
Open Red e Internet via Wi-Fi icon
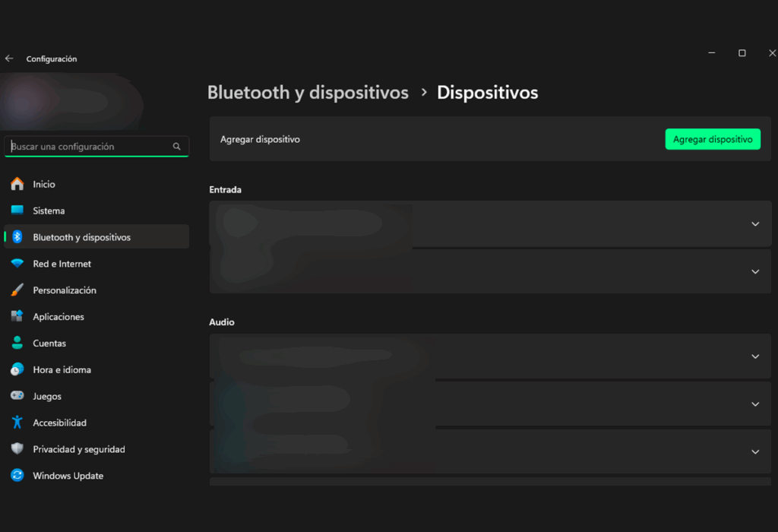[x=17, y=264]
